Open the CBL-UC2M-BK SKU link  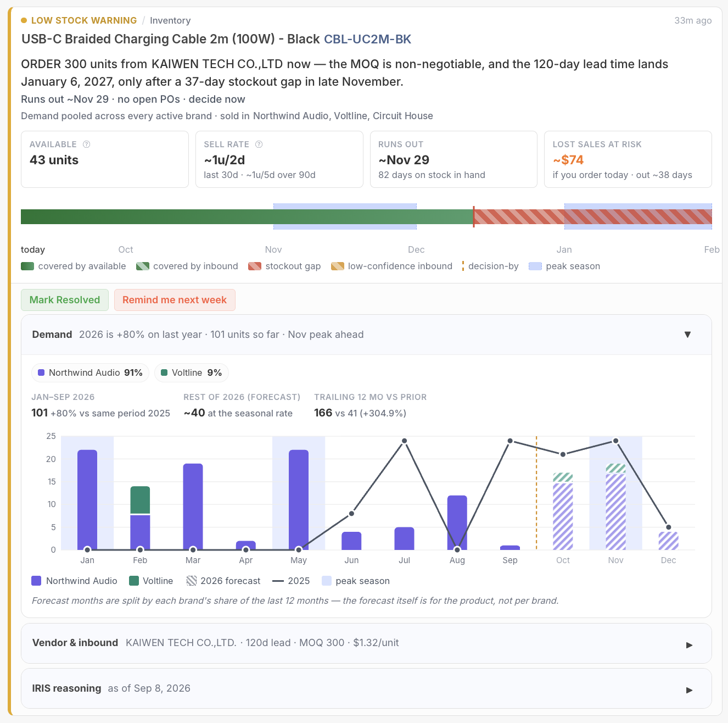367,39
